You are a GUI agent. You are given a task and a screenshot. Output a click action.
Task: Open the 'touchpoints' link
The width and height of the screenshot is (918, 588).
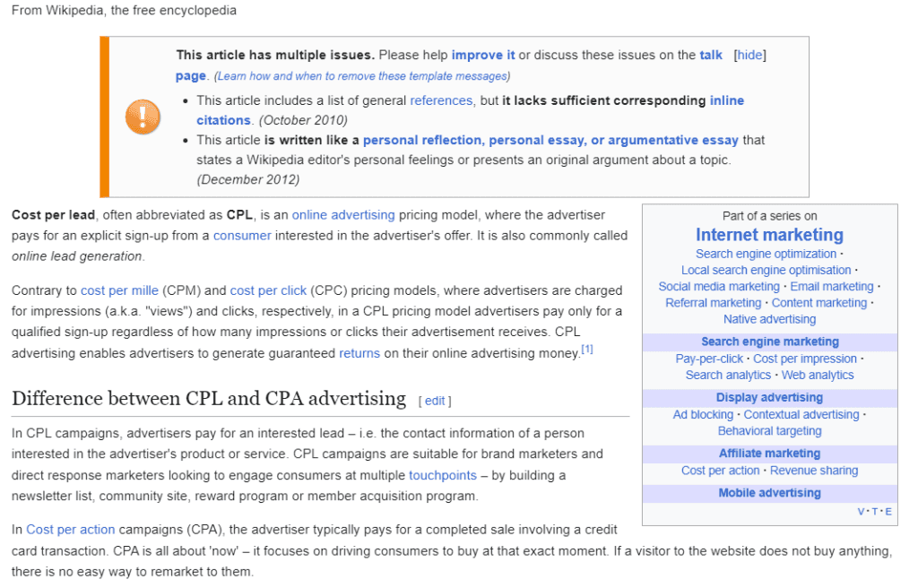(x=443, y=475)
